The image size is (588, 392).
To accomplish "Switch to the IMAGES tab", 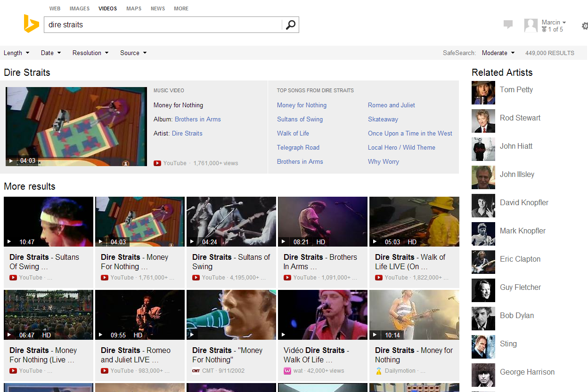I will click(80, 8).
